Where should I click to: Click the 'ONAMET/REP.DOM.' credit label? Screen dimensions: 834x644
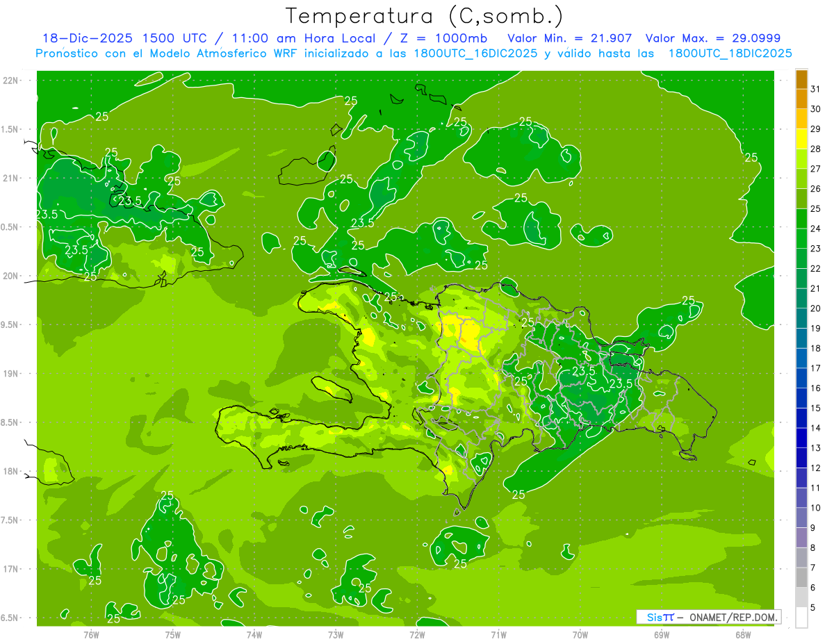click(x=733, y=618)
